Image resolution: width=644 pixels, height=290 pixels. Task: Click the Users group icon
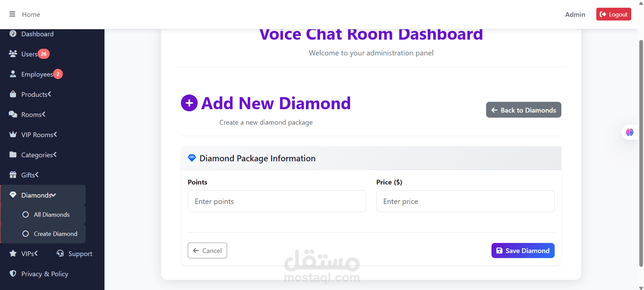click(x=13, y=54)
